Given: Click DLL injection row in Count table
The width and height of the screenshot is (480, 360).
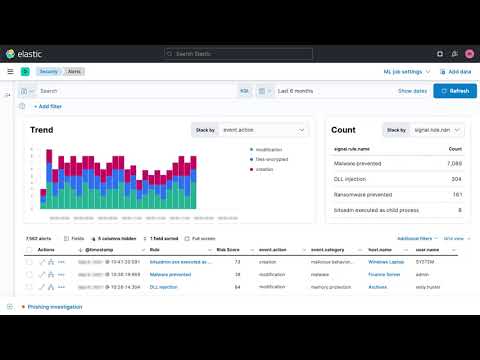Looking at the screenshot, I should tap(398, 179).
